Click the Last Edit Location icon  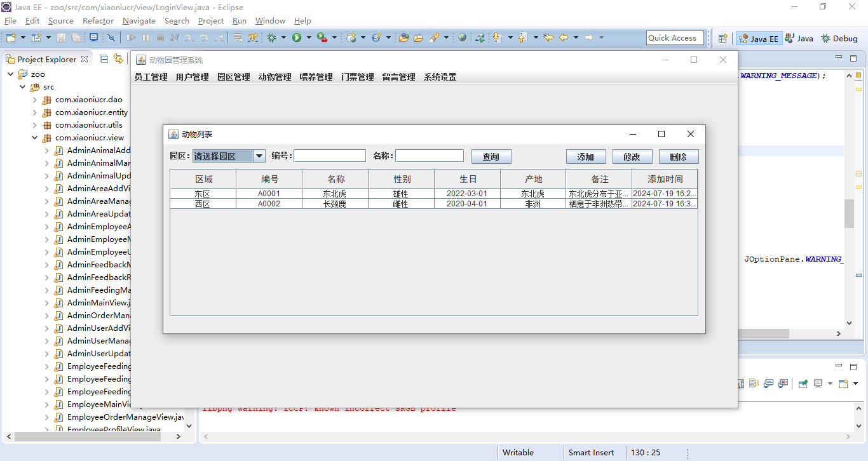548,38
